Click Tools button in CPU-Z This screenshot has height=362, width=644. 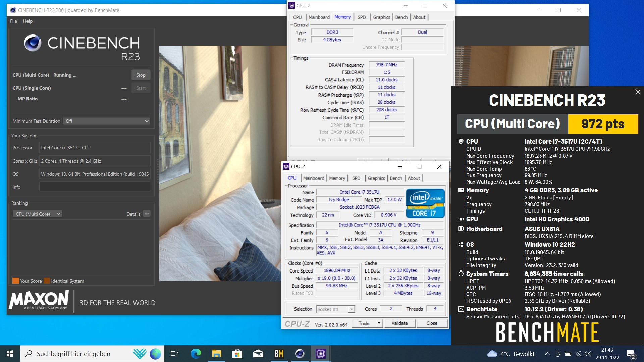click(364, 323)
